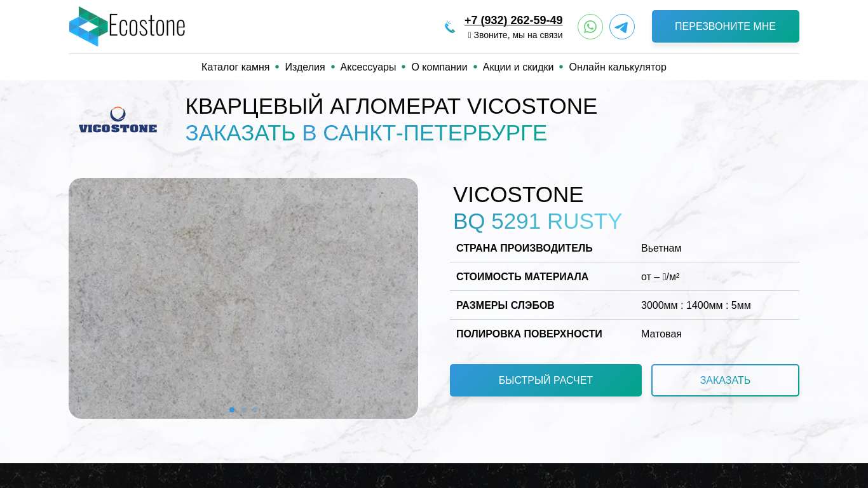
Task: Switch to the second slide dot
Action: pos(243,410)
